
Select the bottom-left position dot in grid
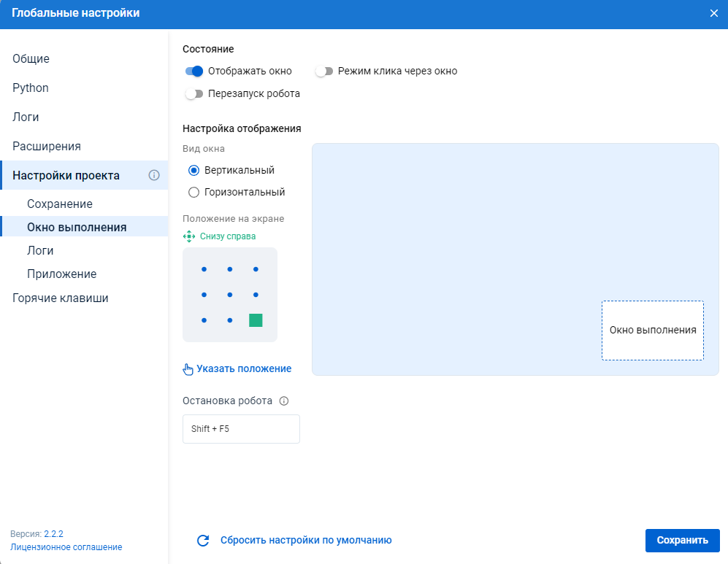(204, 320)
